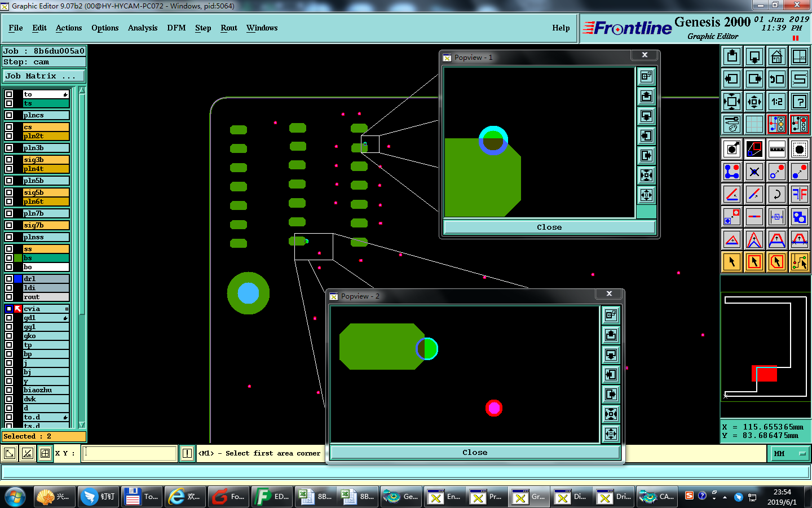Toggle the grid display icon
Screen dimensions: 812x508
[754, 124]
